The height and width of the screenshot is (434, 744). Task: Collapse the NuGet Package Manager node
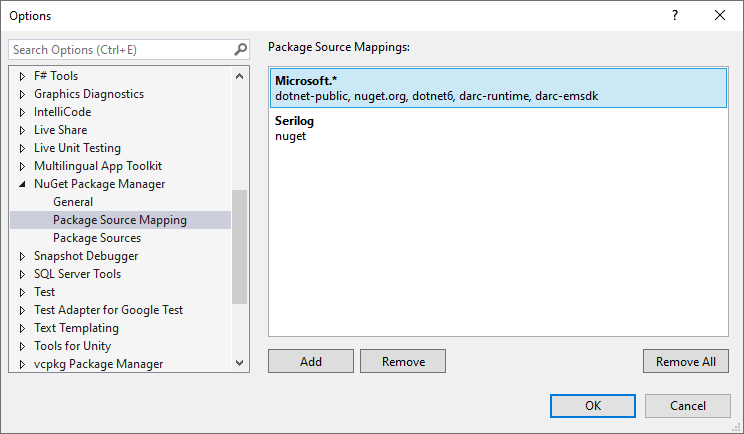[22, 185]
